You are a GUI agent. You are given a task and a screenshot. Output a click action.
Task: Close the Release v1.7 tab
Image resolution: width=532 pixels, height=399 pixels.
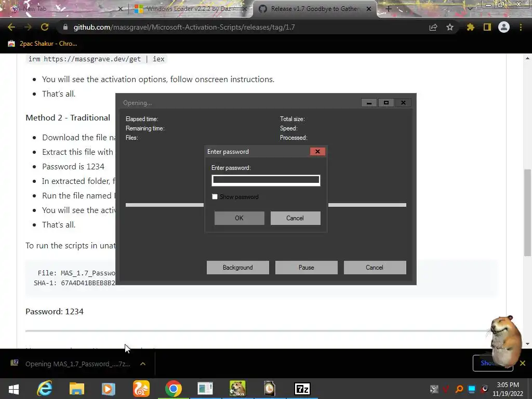[369, 9]
